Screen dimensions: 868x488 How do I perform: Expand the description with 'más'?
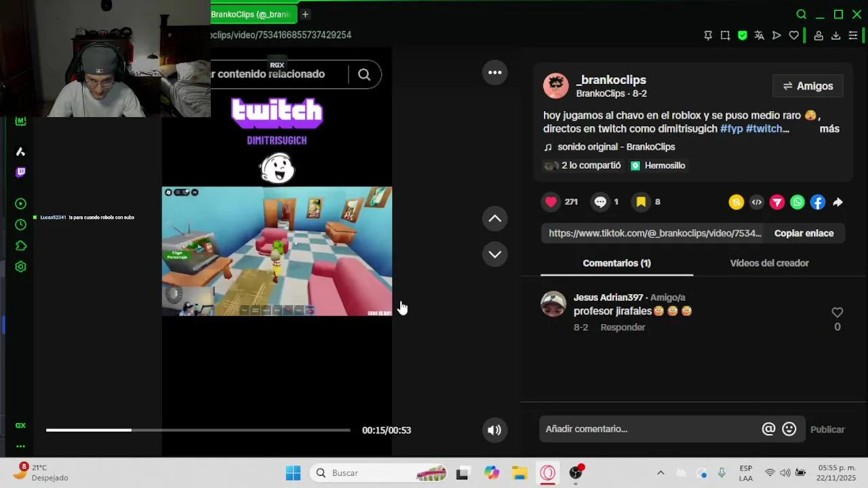pos(829,129)
